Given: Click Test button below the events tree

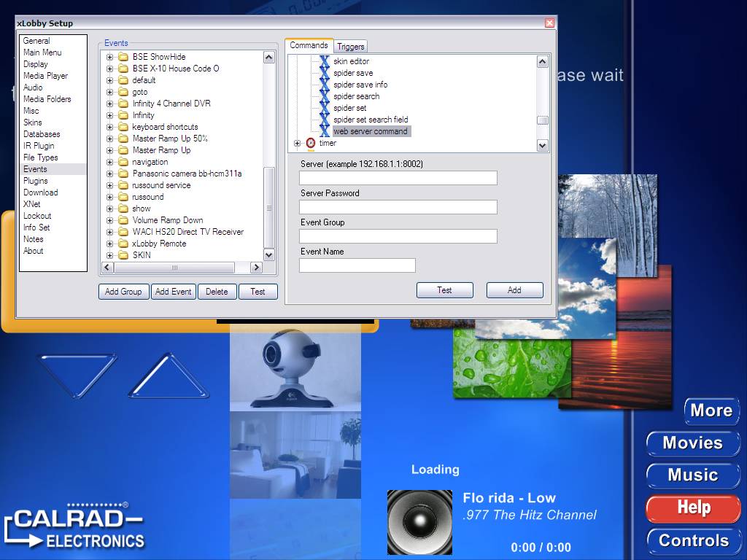Looking at the screenshot, I should [258, 292].
